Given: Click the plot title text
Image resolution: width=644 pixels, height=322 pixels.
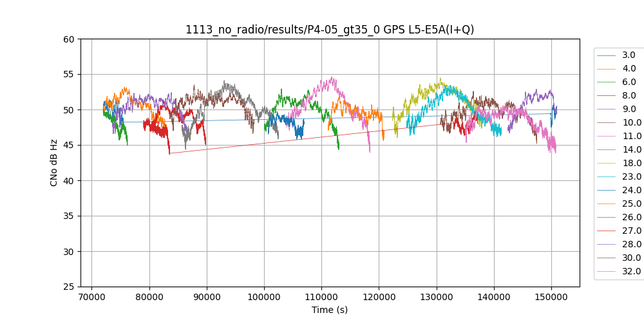Looking at the screenshot, I should tap(330, 30).
